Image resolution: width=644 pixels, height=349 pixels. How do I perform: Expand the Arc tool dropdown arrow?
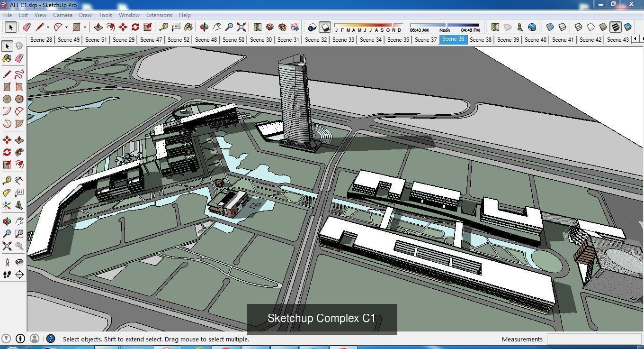click(66, 28)
